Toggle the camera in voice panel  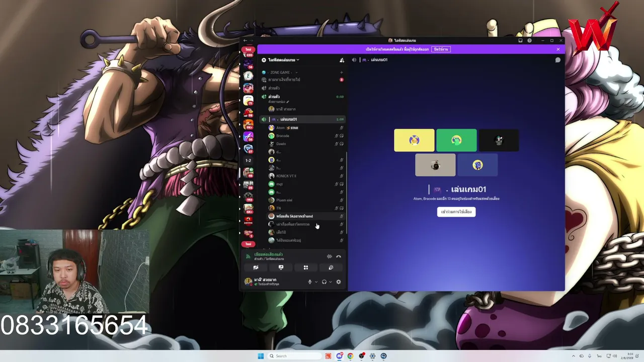pos(256,267)
